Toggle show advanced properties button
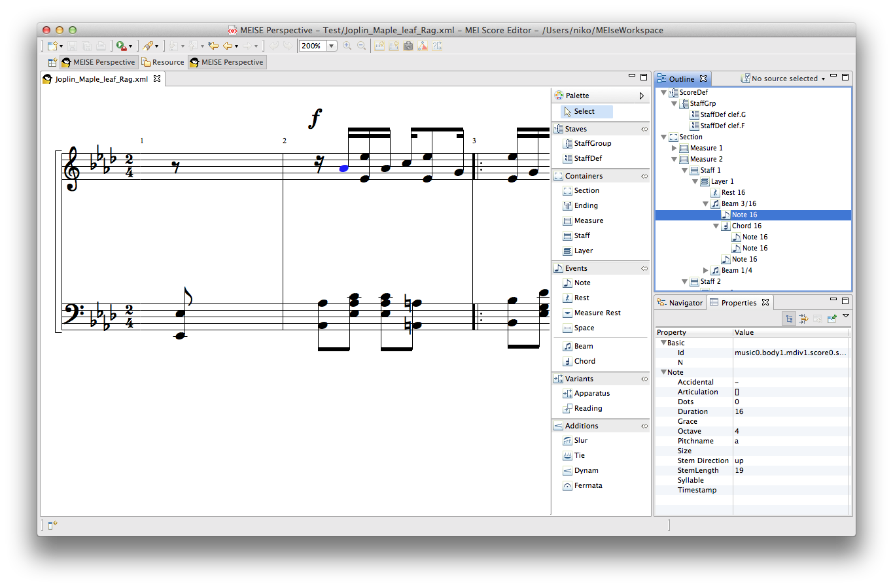Viewport: 893px width, 588px height. coord(804,319)
